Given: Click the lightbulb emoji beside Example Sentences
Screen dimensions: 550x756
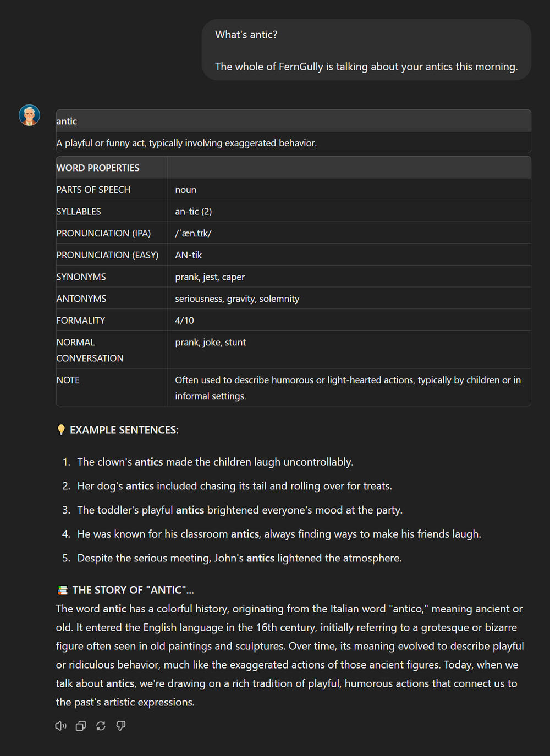Looking at the screenshot, I should [61, 430].
